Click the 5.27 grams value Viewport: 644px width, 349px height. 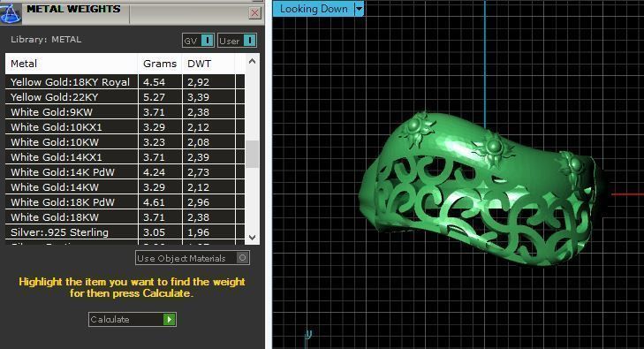[154, 97]
